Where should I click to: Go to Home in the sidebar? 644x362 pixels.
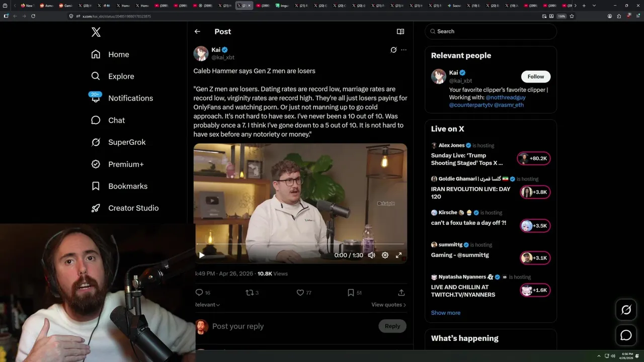click(110, 54)
